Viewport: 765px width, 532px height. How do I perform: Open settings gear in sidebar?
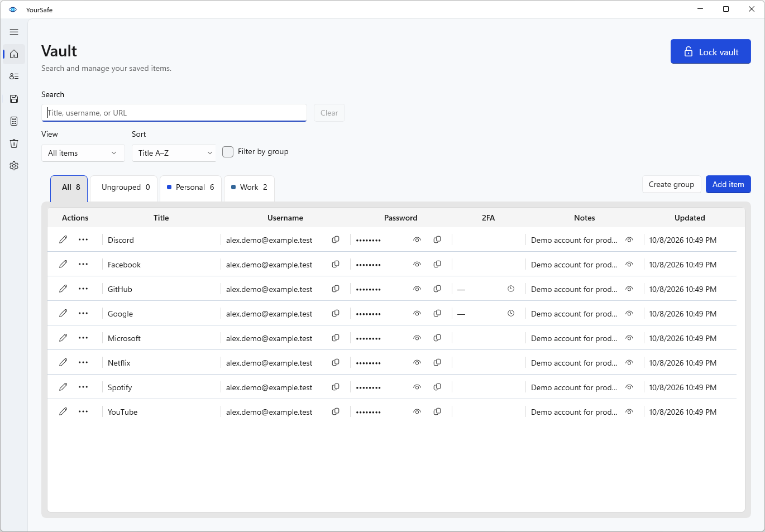(x=14, y=166)
